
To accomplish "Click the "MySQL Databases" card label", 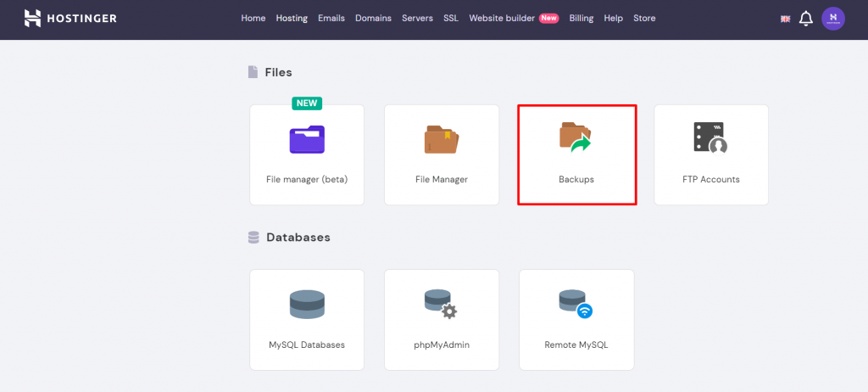I will [x=307, y=344].
